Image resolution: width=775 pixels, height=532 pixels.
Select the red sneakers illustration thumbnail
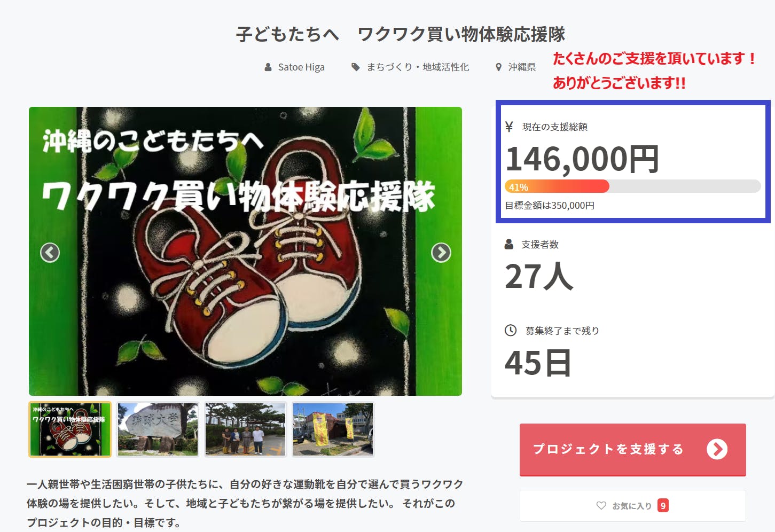[x=70, y=429]
